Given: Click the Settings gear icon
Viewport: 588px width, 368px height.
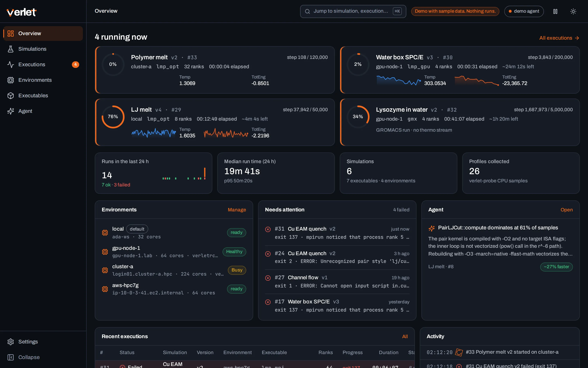Looking at the screenshot, I should [10, 342].
